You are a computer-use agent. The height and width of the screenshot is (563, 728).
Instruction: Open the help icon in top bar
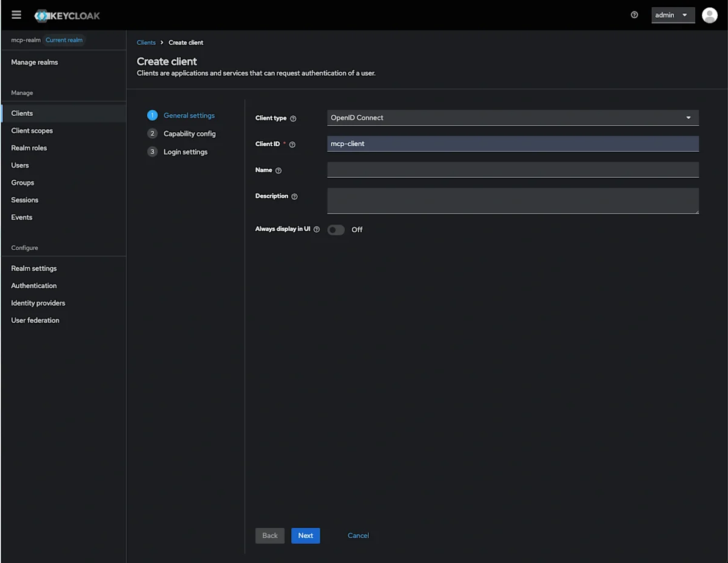[x=635, y=15]
